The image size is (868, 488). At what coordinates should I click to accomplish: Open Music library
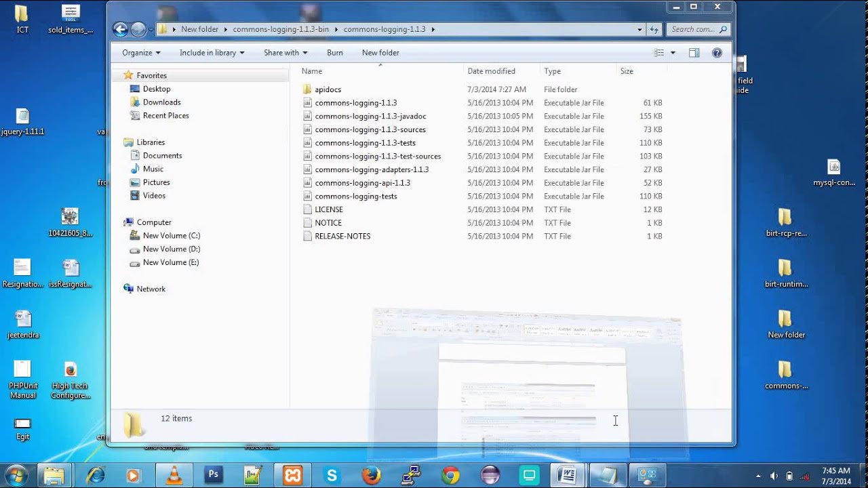pos(153,169)
